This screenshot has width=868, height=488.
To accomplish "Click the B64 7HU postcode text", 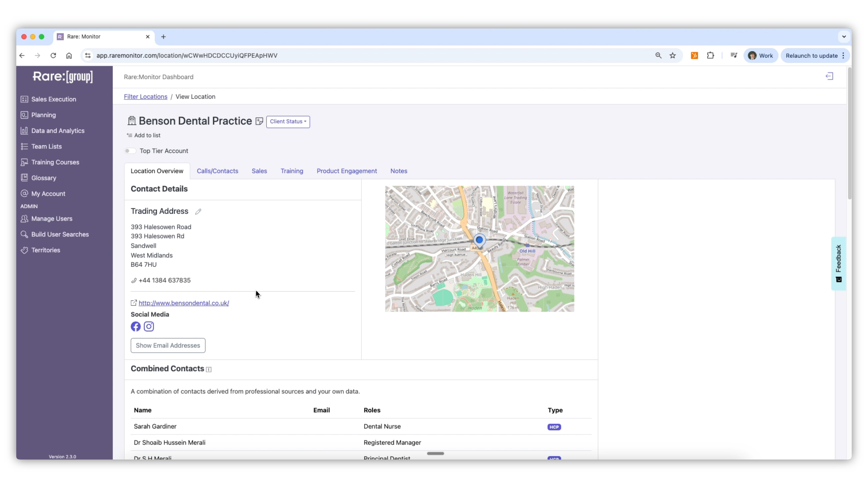I will (143, 265).
